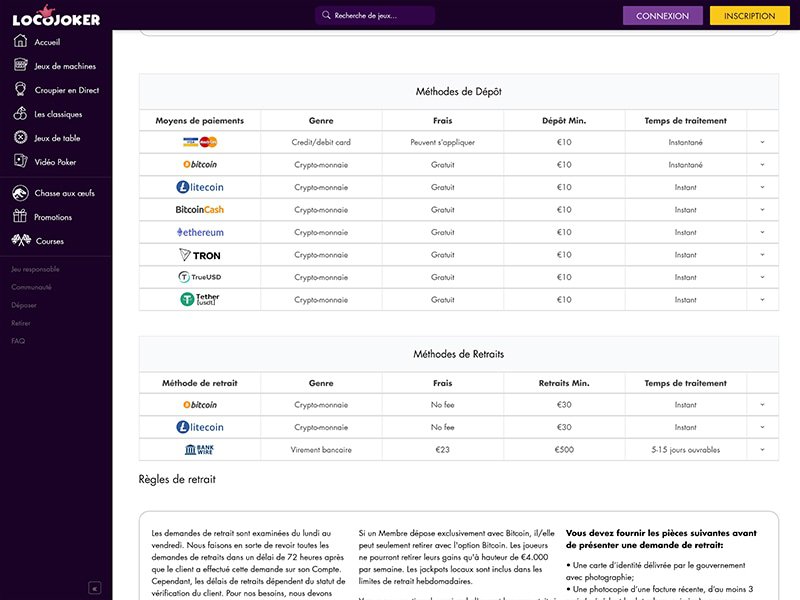Viewport: 800px width, 600px height.
Task: Expand the Bitcoin withdrawal row details
Action: tap(762, 405)
